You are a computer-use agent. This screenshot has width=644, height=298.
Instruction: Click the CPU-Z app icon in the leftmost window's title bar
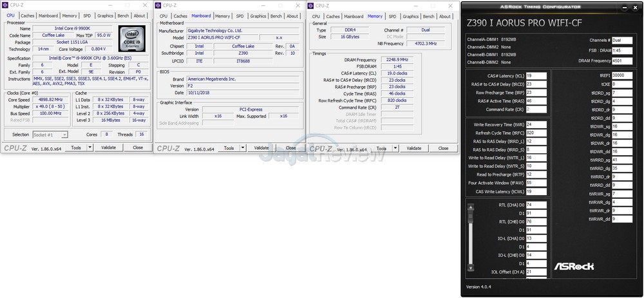pyautogui.click(x=6, y=5)
